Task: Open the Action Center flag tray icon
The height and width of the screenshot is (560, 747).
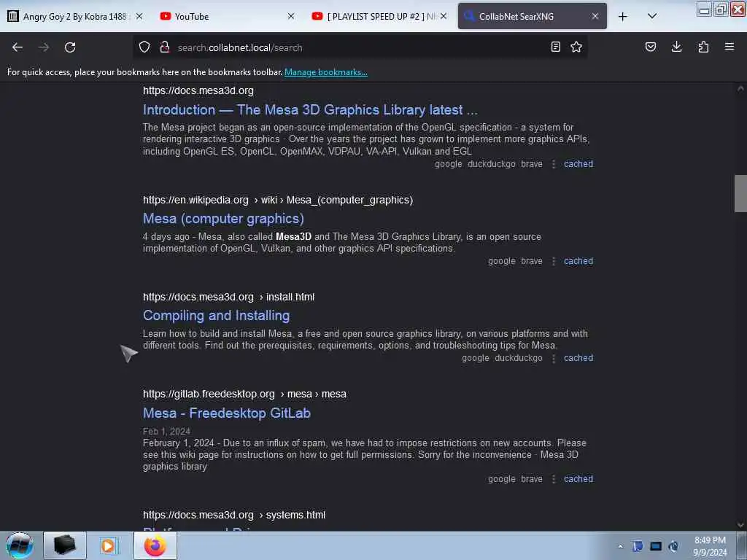Action: 638,546
